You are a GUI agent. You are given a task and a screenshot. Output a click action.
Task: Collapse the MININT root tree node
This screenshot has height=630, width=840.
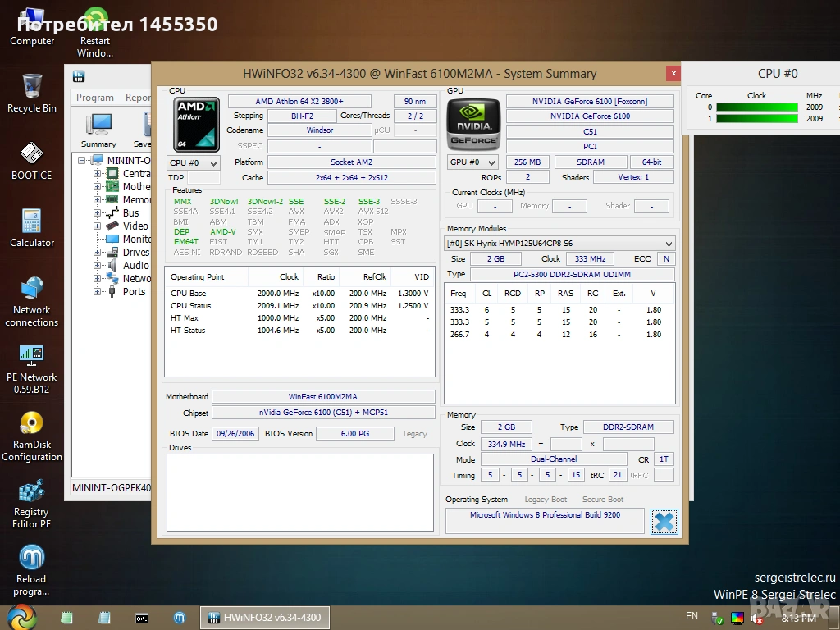tap(82, 161)
